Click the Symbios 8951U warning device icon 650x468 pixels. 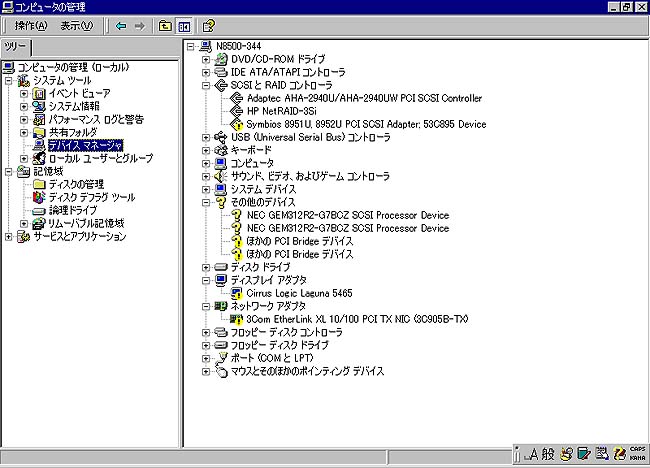pyautogui.click(x=236, y=124)
